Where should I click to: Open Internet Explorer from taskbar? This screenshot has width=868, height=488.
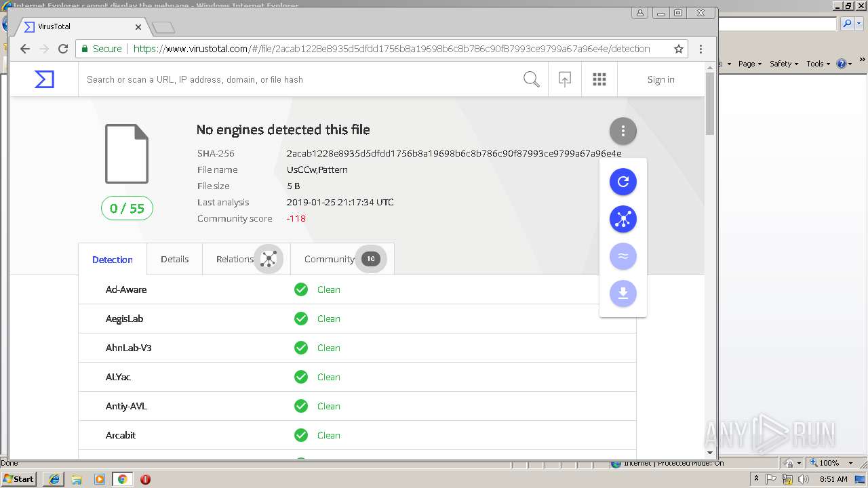click(x=54, y=479)
